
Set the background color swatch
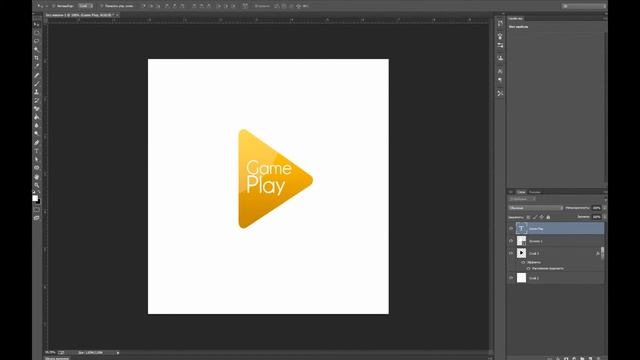[38, 201]
